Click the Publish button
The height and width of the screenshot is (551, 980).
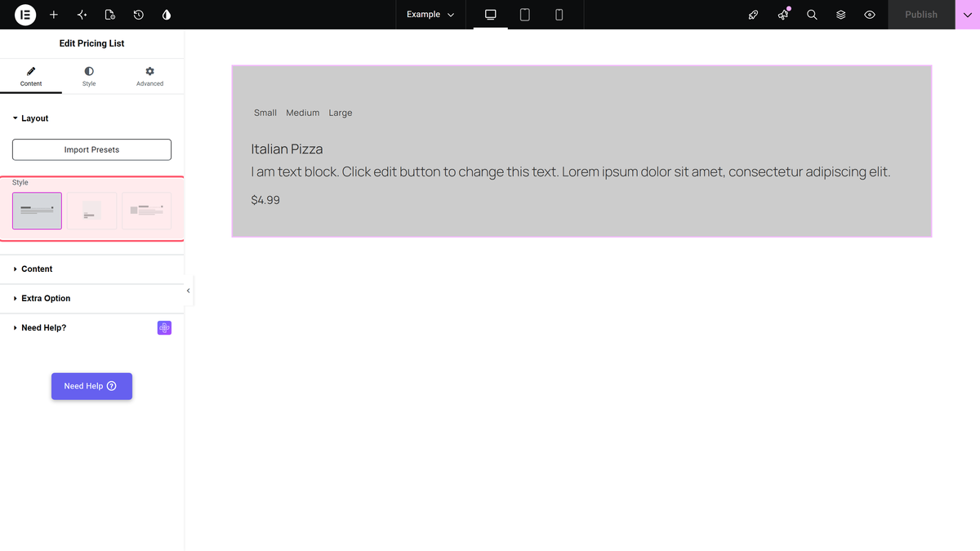921,15
